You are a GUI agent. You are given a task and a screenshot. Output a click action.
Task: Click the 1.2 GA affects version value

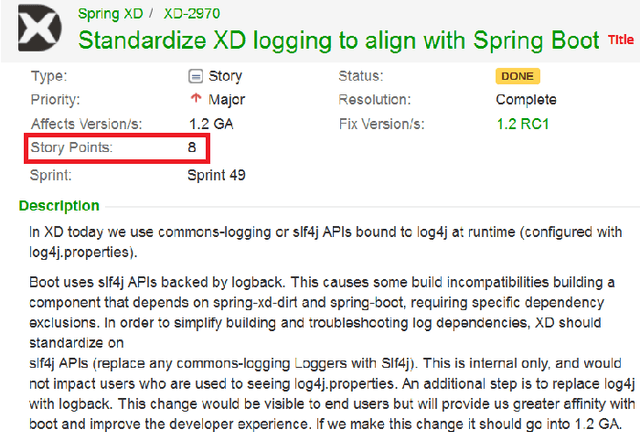(210, 124)
